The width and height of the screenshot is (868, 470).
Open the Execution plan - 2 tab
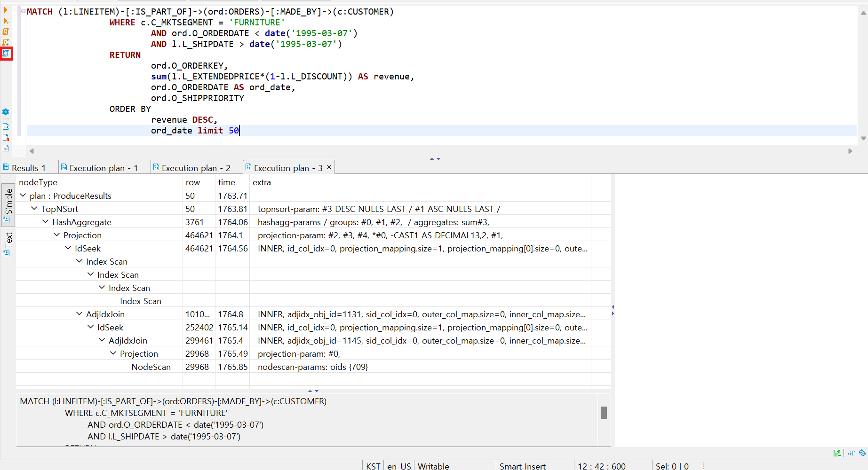point(191,168)
